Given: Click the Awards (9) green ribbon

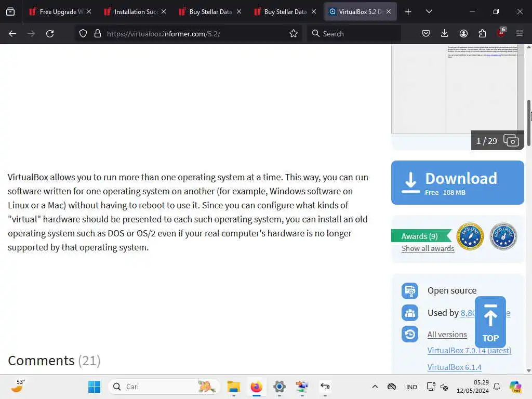Looking at the screenshot, I should (421, 236).
